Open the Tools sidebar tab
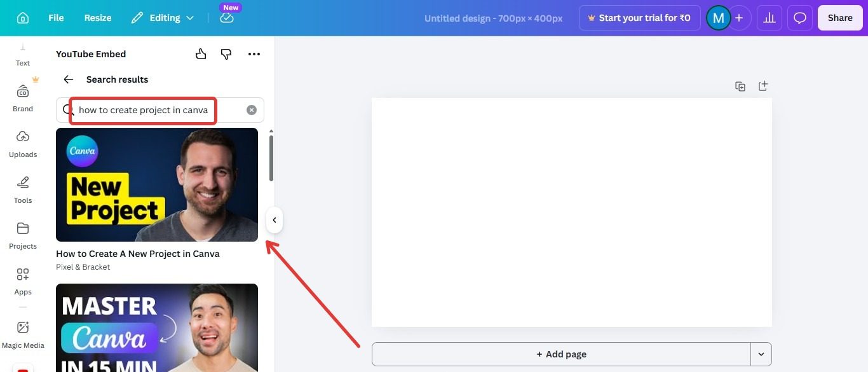The width and height of the screenshot is (868, 372). 23,190
